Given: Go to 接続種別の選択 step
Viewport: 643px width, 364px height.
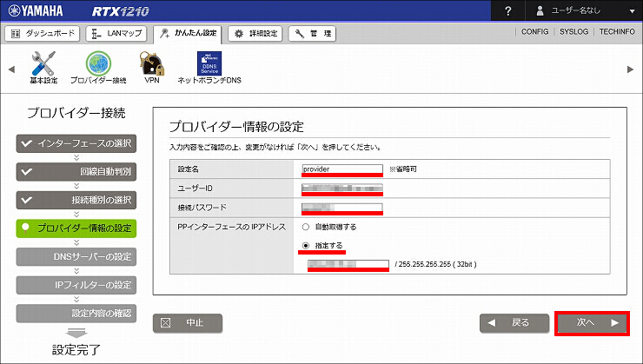Looking at the screenshot, I should click(x=76, y=200).
